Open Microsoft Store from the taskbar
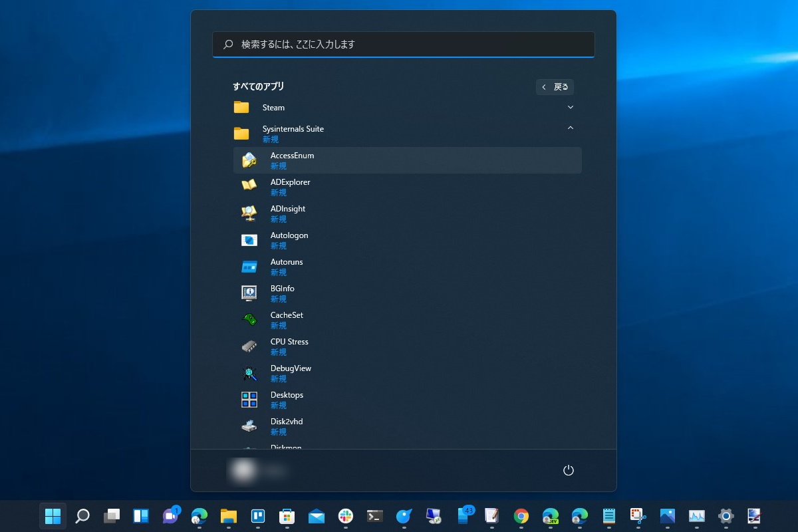This screenshot has width=798, height=532. 287,516
